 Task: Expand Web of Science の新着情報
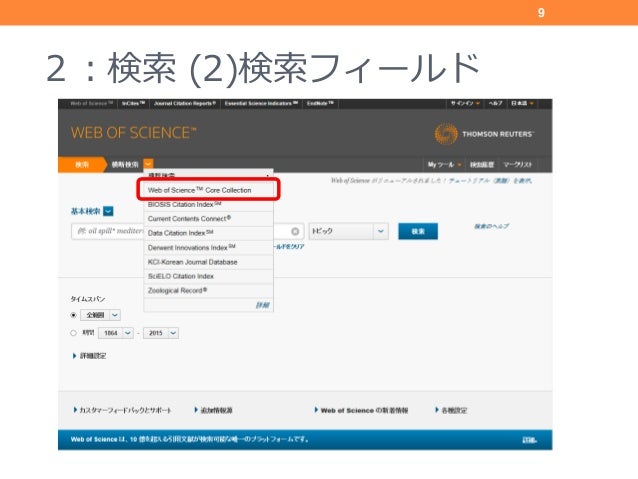click(361, 410)
